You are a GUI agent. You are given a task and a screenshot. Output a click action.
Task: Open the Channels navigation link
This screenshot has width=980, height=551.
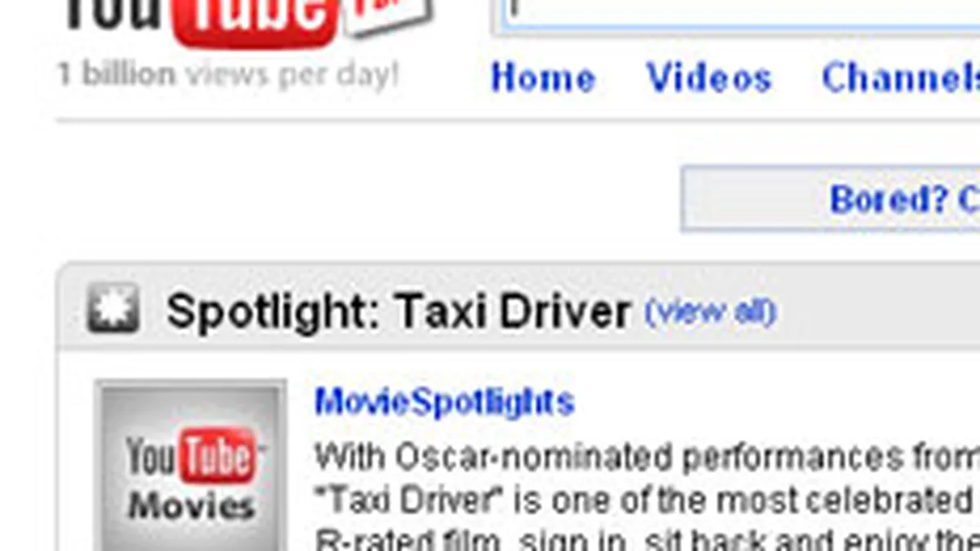tap(901, 78)
